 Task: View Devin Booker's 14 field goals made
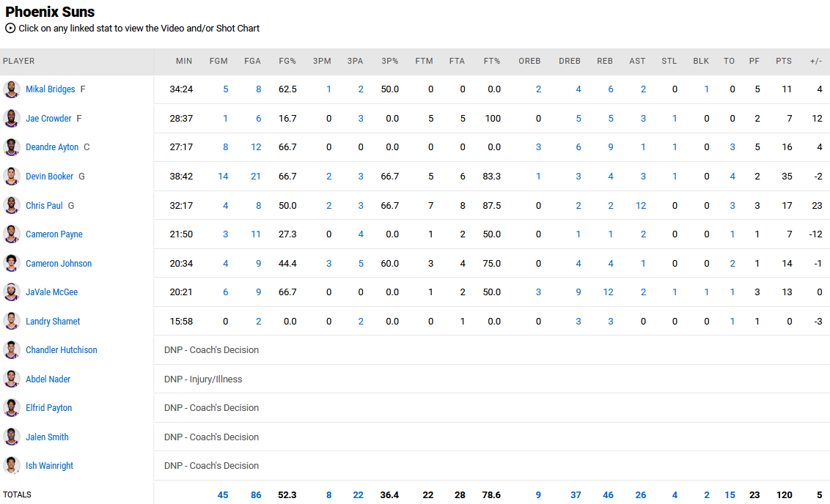point(223,177)
